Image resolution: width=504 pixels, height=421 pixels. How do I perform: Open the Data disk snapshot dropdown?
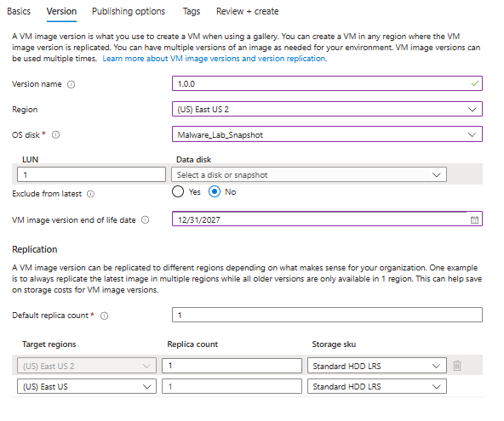pyautogui.click(x=309, y=174)
